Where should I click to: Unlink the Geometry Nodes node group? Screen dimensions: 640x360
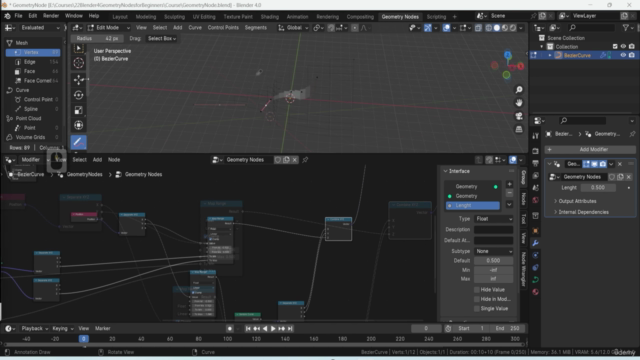point(295,160)
